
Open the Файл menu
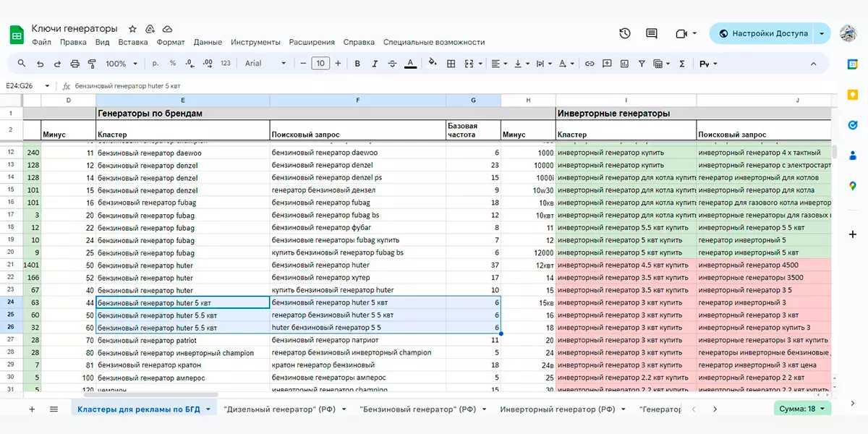coord(41,42)
